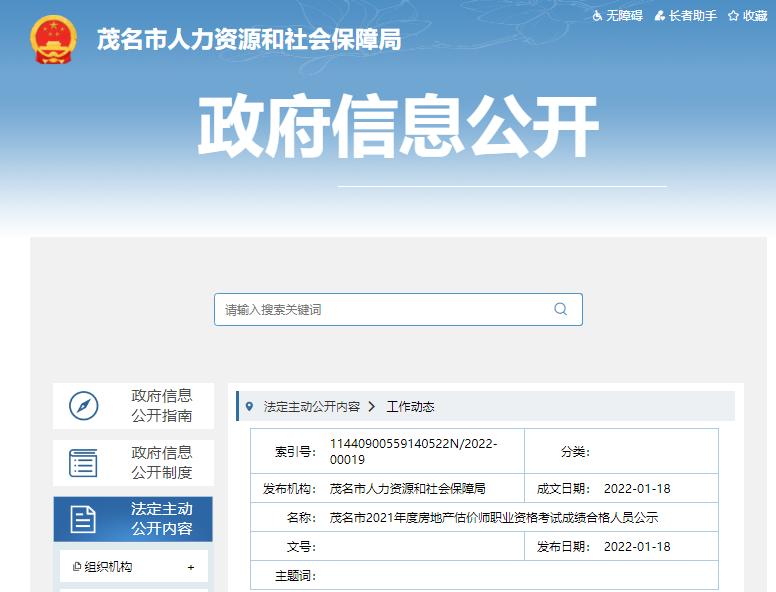
Task: Open 法定主动公开内容 breadcrumb link
Action: click(311, 407)
